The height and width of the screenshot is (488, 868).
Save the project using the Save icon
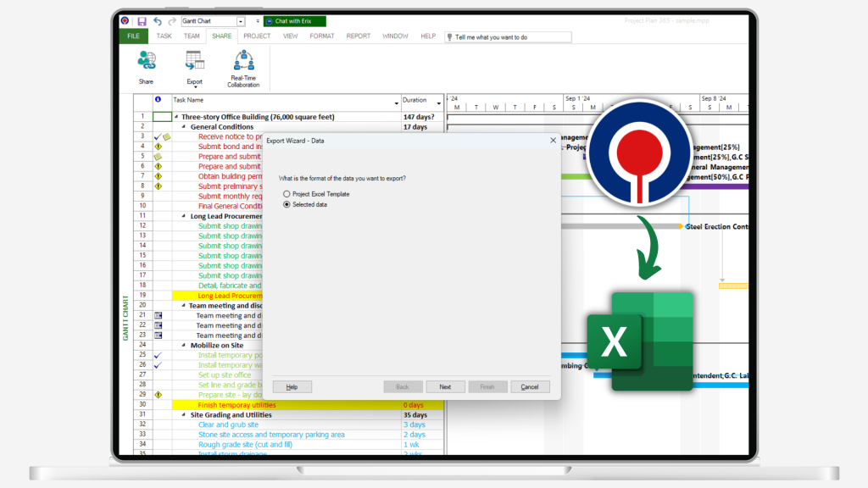click(x=142, y=21)
